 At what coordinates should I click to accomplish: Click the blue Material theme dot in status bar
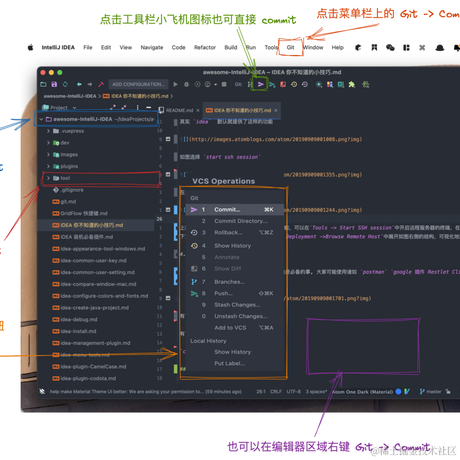pos(398,392)
